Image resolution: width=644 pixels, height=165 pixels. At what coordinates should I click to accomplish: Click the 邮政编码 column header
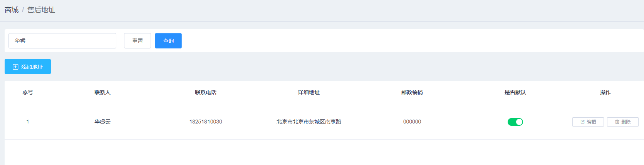click(412, 92)
